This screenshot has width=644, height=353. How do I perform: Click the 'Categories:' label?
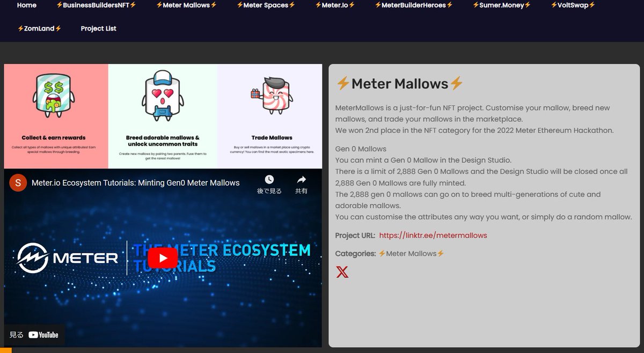click(355, 253)
